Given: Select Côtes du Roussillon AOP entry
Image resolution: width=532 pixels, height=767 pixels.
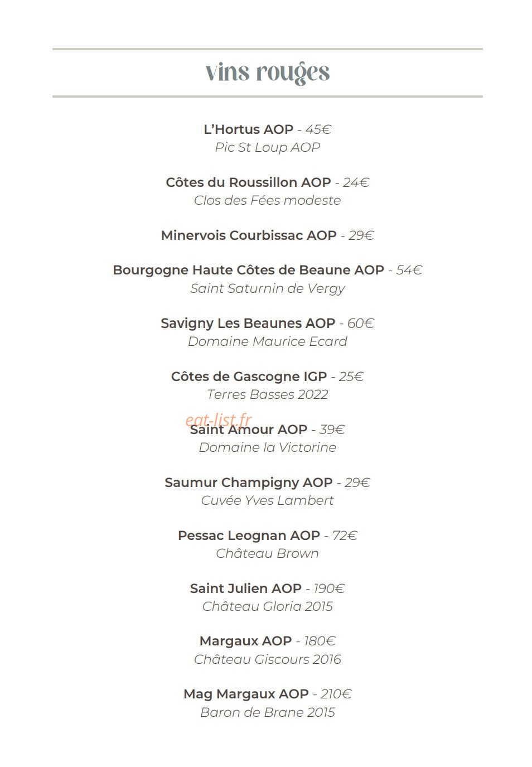Looking at the screenshot, I should (268, 182).
